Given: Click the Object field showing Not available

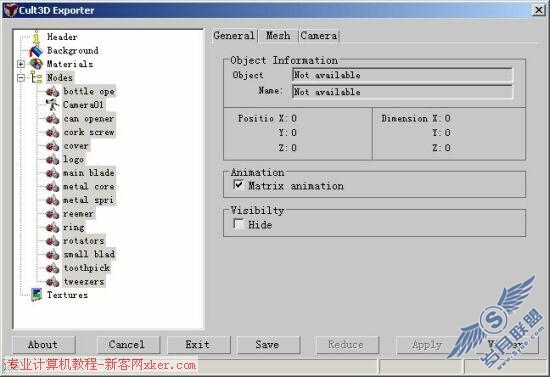Looking at the screenshot, I should [x=403, y=75].
